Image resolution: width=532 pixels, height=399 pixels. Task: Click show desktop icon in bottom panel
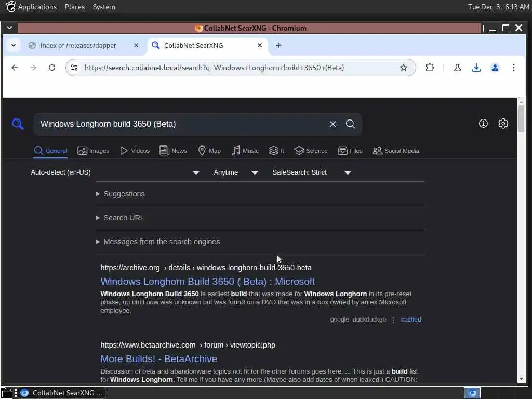pos(6,393)
